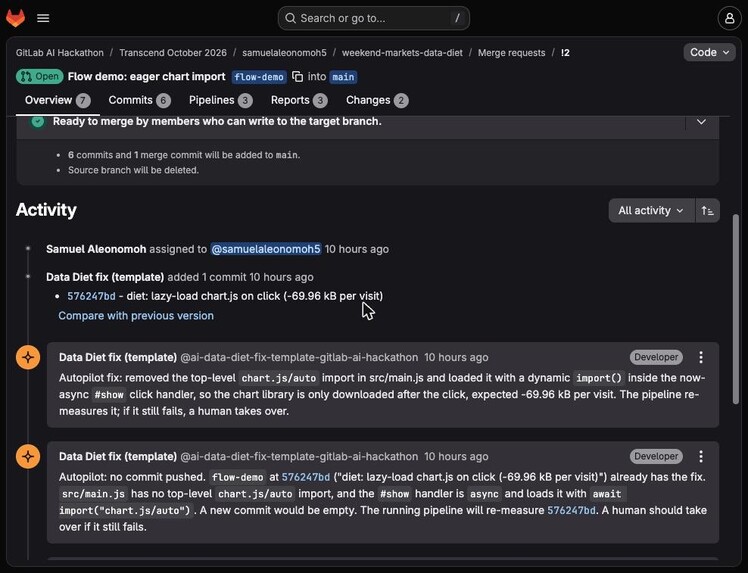Click the first Data Diet fix avatar
Screen dimensions: 748x573
pyautogui.click(x=28, y=357)
